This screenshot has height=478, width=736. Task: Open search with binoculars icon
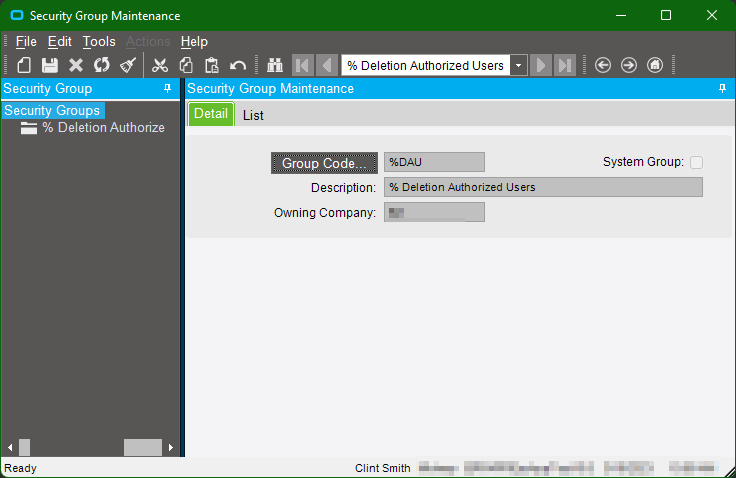275,65
